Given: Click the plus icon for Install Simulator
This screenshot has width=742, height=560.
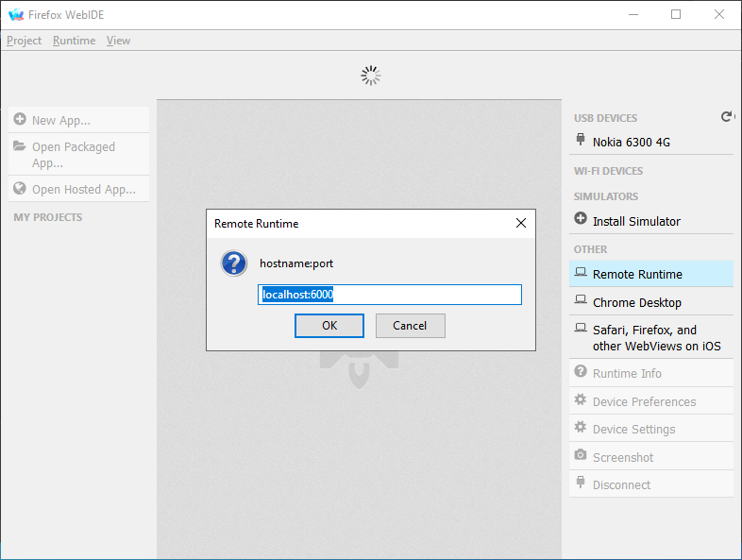Looking at the screenshot, I should pyautogui.click(x=581, y=218).
